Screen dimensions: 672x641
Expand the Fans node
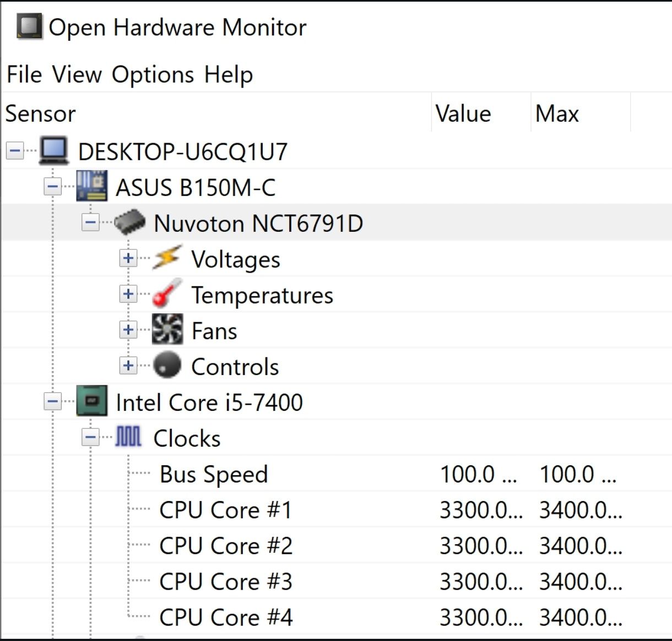128,330
